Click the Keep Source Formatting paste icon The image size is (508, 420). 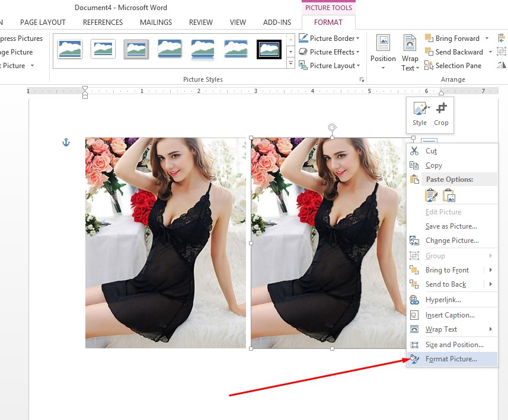tap(431, 195)
